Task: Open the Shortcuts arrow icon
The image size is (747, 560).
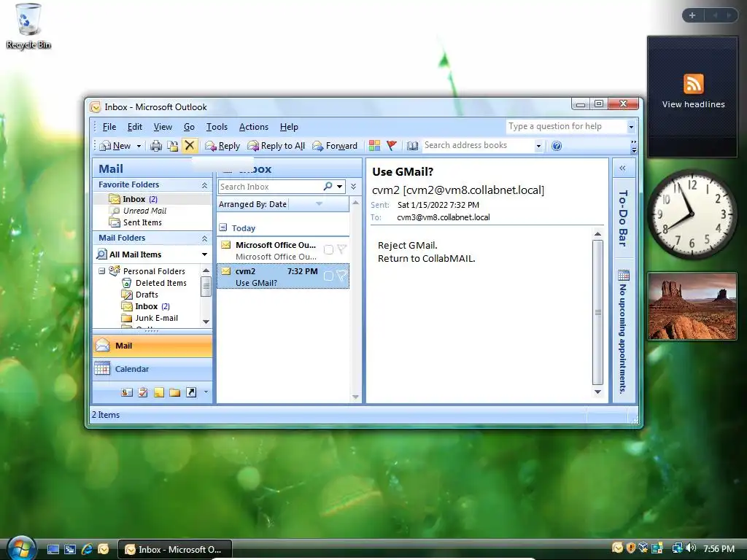Action: (x=191, y=392)
